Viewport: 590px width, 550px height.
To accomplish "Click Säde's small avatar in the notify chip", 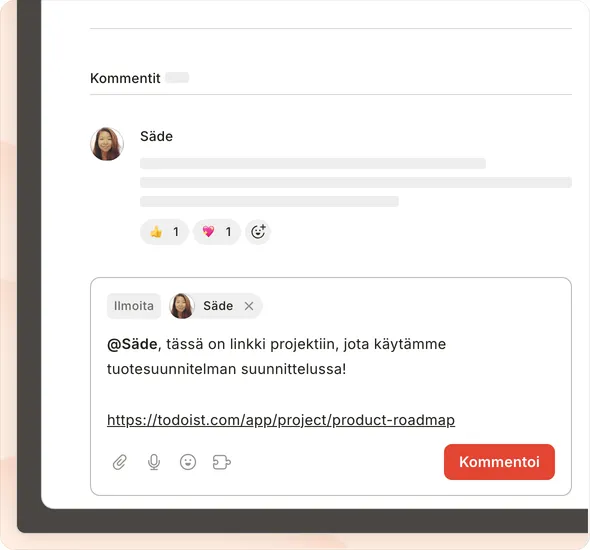I will pos(182,306).
